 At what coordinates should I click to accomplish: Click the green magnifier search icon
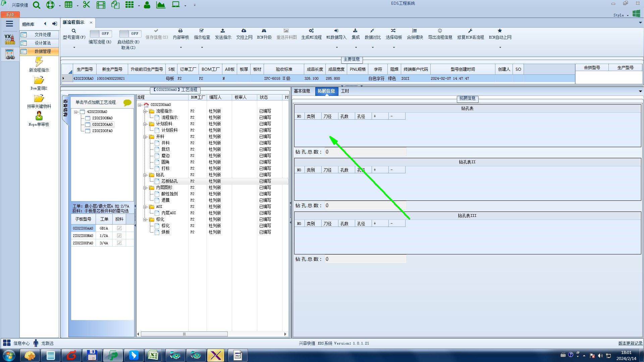tap(37, 5)
